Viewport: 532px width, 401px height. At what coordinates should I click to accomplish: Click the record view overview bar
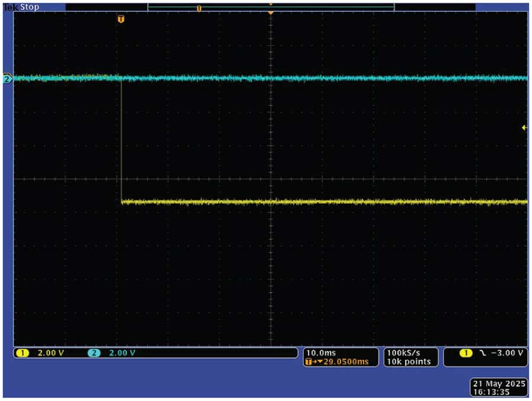click(x=270, y=7)
